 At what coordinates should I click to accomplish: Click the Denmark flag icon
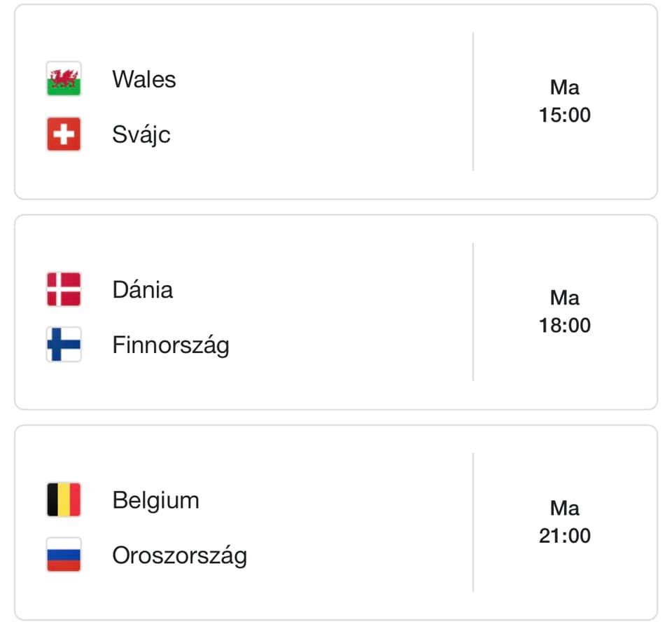tap(64, 289)
